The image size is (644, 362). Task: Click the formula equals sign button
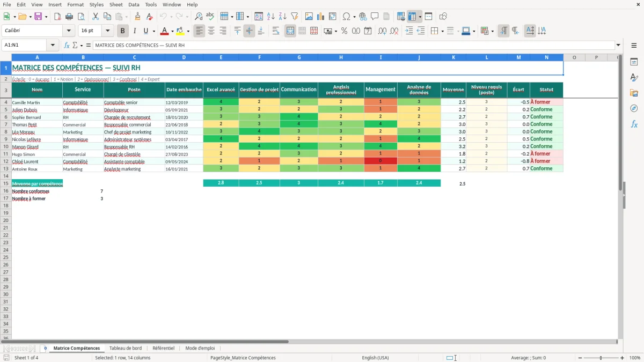pos(88,45)
